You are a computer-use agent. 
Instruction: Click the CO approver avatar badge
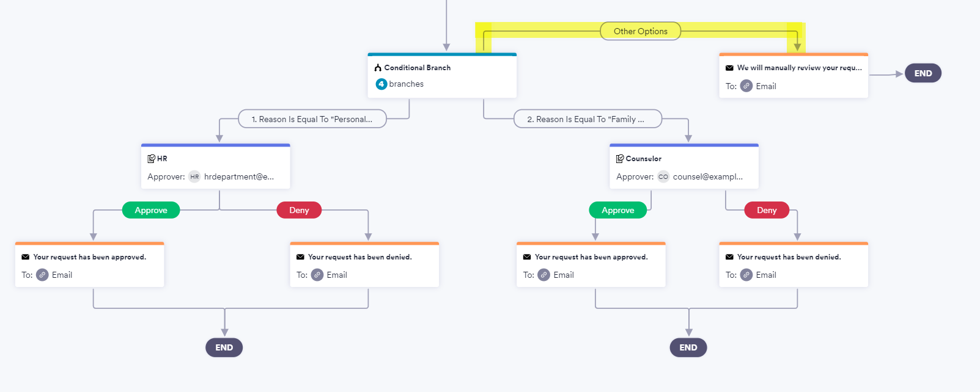click(663, 177)
